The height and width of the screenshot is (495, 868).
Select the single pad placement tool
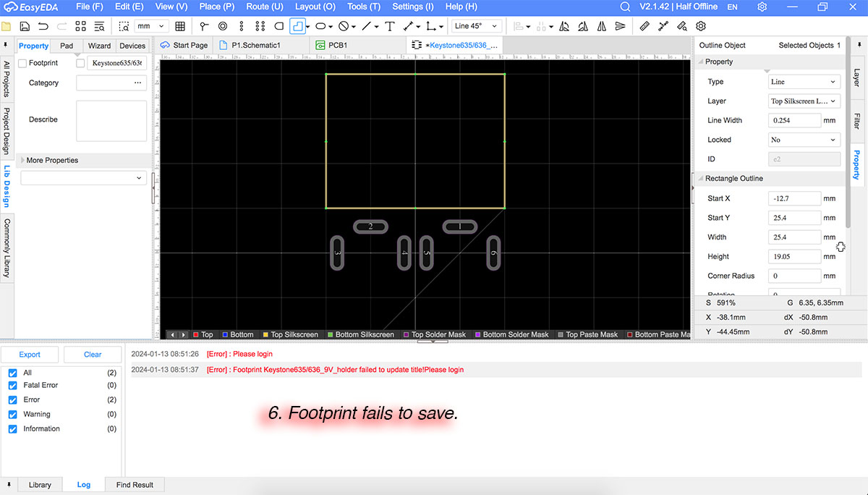[x=205, y=26]
